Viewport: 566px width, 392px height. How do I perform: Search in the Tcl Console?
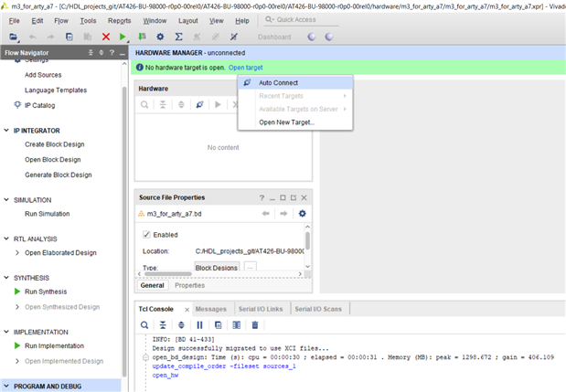(x=145, y=324)
